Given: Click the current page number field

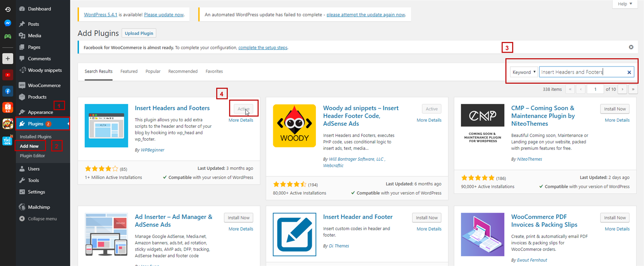Looking at the screenshot, I should [x=595, y=89].
